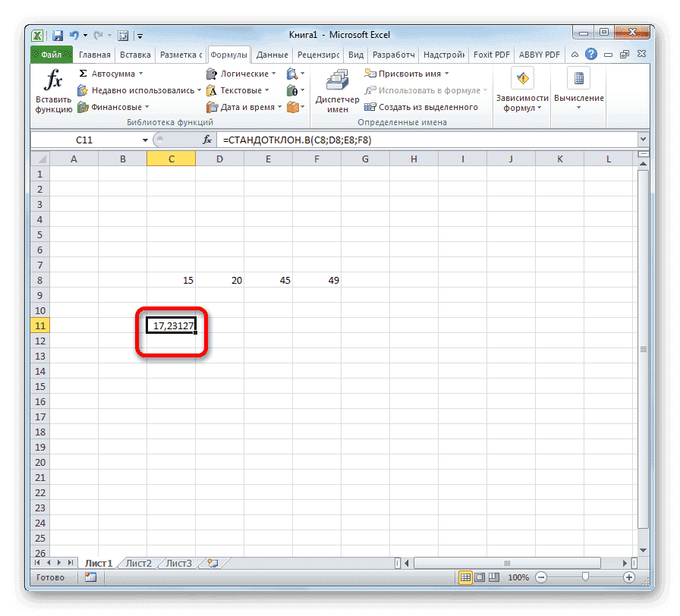
Task: Open the Лист2 sheet tab
Action: 140,563
